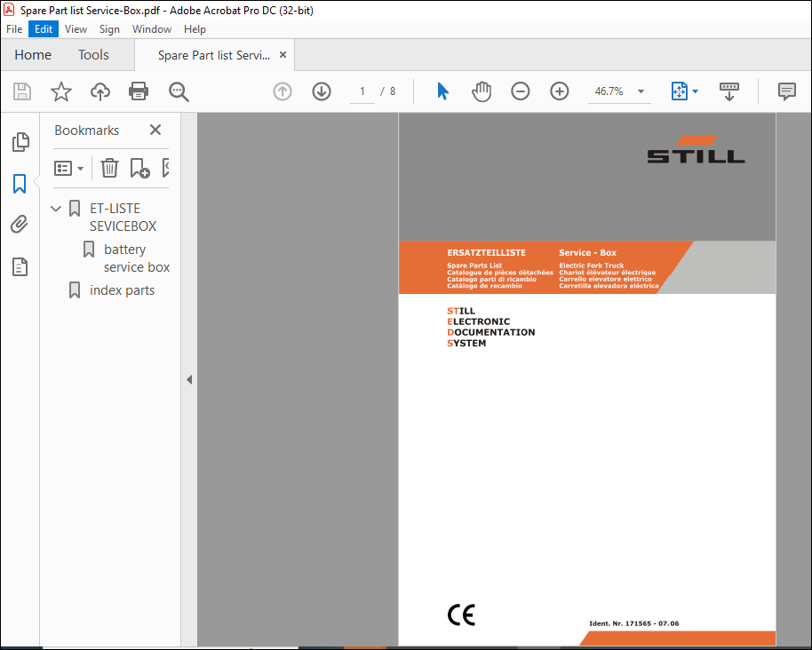Go to next page arrow
Image resolution: width=812 pixels, height=650 pixels.
[322, 91]
